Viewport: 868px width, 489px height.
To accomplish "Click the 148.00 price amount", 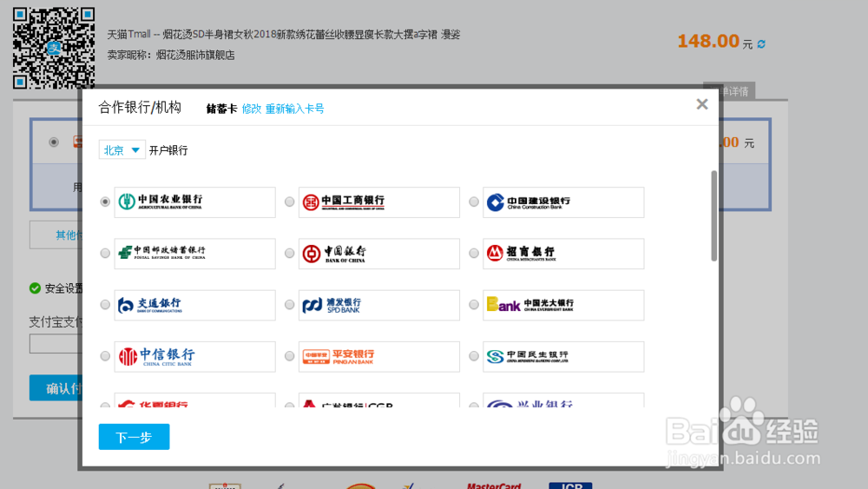I will click(x=708, y=41).
